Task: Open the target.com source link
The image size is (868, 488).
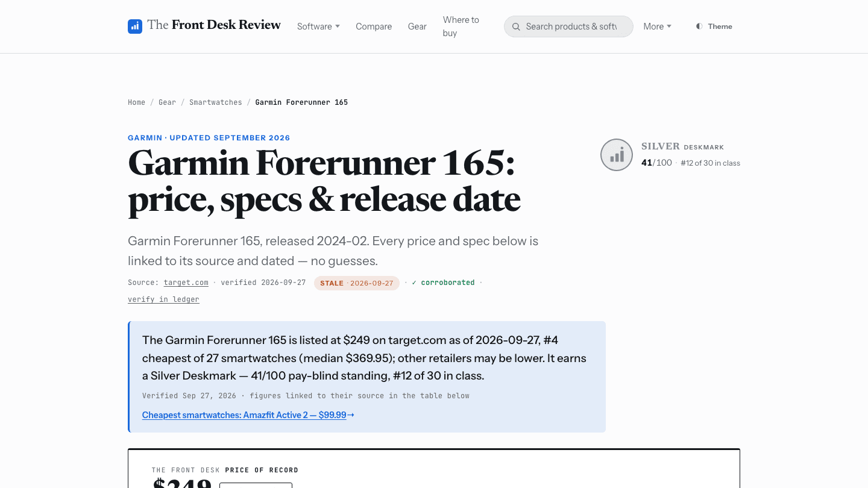Action: pos(186,283)
